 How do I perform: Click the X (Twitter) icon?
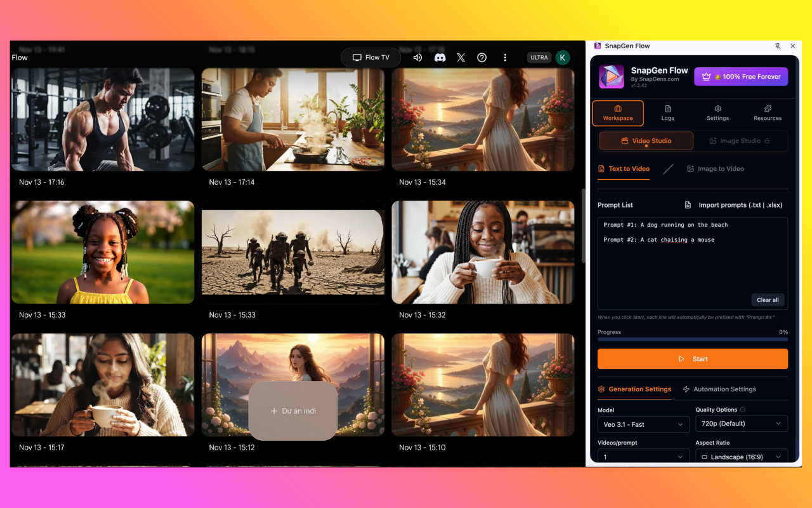(461, 57)
